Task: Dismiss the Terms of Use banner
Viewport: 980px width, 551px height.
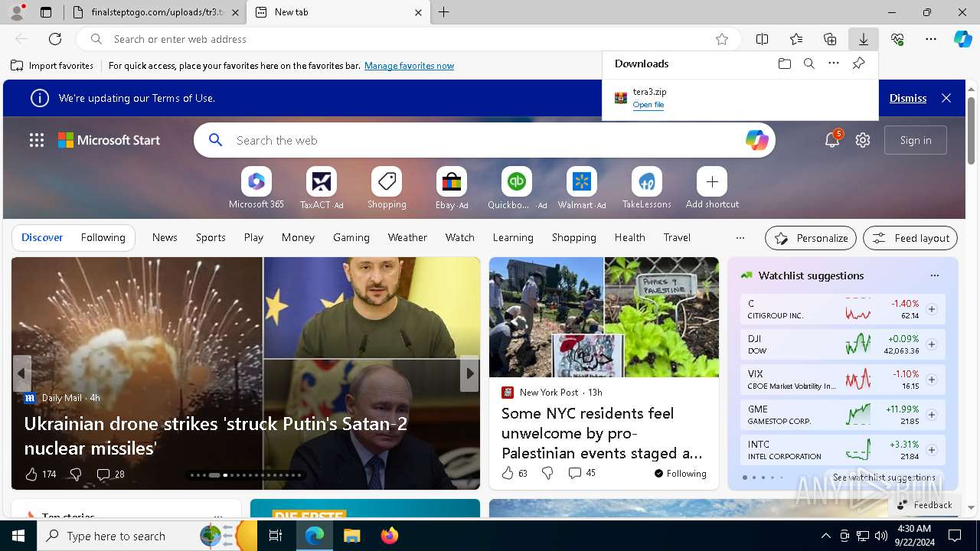Action: 908,98
